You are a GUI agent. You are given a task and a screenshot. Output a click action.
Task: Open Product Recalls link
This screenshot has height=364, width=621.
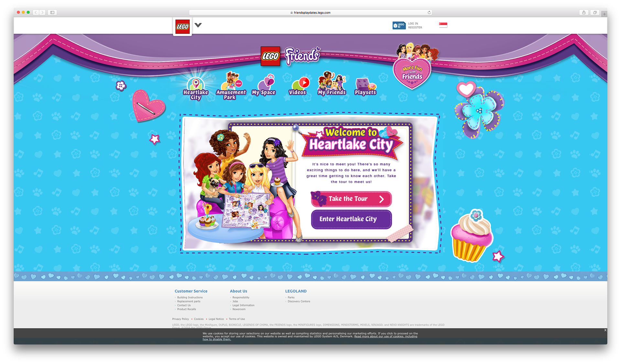tap(186, 309)
